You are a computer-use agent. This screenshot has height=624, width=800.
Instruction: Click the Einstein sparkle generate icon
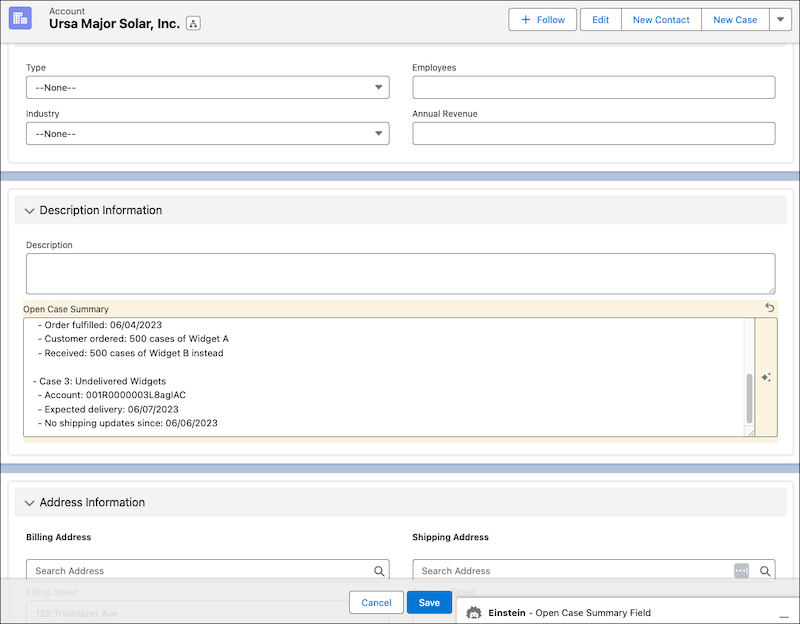(766, 378)
